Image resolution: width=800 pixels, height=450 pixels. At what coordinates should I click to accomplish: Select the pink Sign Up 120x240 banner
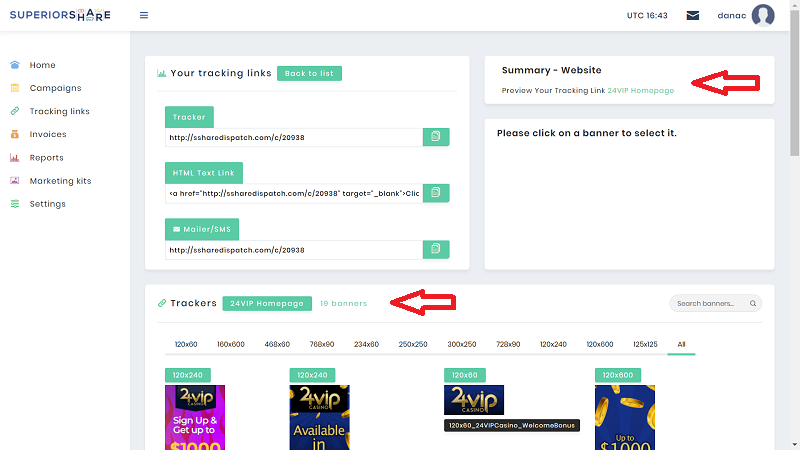pyautogui.click(x=195, y=417)
